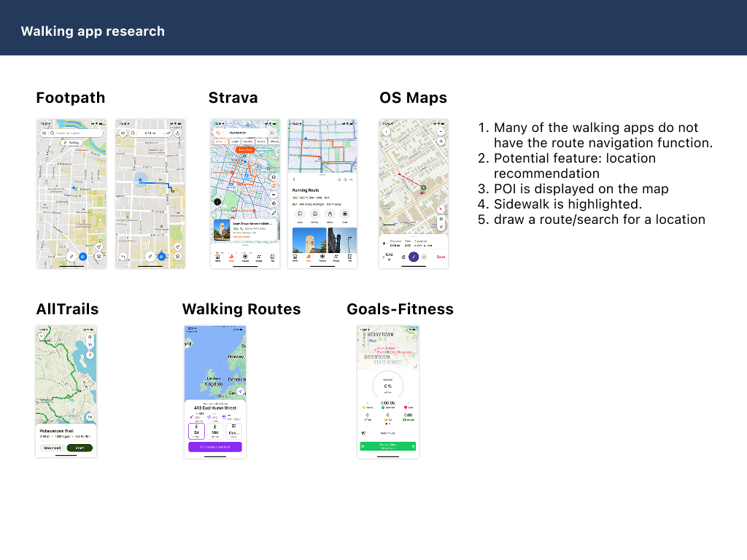747x560 pixels.
Task: Tap the undo arrow in second Footpath screen
Action: [x=123, y=257]
